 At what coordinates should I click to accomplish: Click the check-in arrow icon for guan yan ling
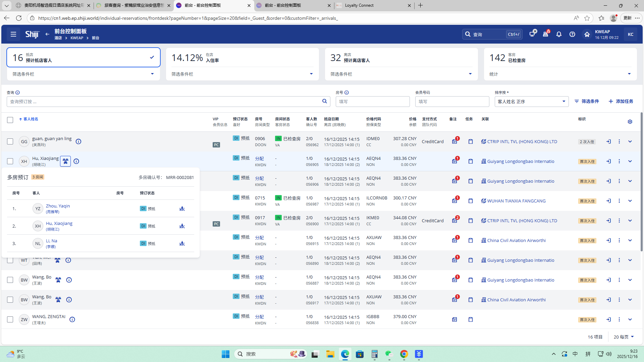point(608,142)
